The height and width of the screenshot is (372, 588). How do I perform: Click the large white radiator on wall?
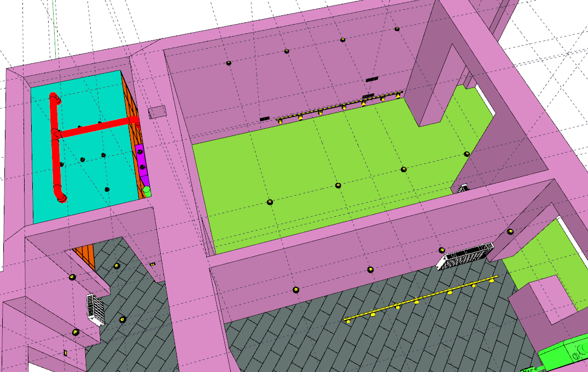(x=465, y=255)
